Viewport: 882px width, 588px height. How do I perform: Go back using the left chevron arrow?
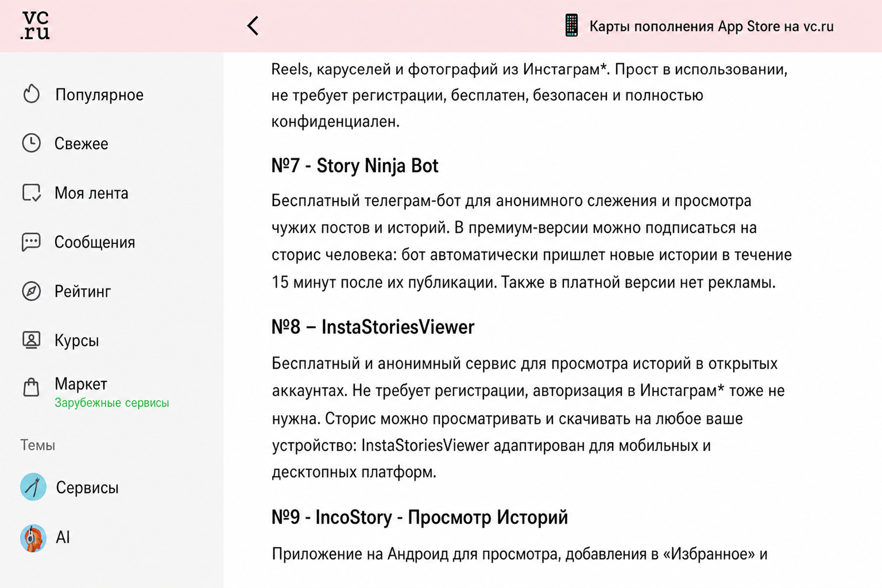tap(253, 26)
